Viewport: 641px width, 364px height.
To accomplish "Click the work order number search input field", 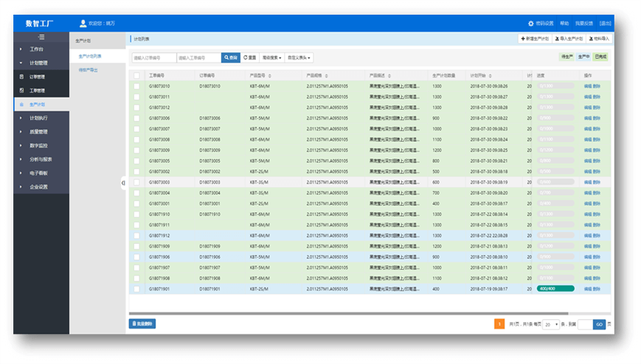I will pyautogui.click(x=198, y=57).
